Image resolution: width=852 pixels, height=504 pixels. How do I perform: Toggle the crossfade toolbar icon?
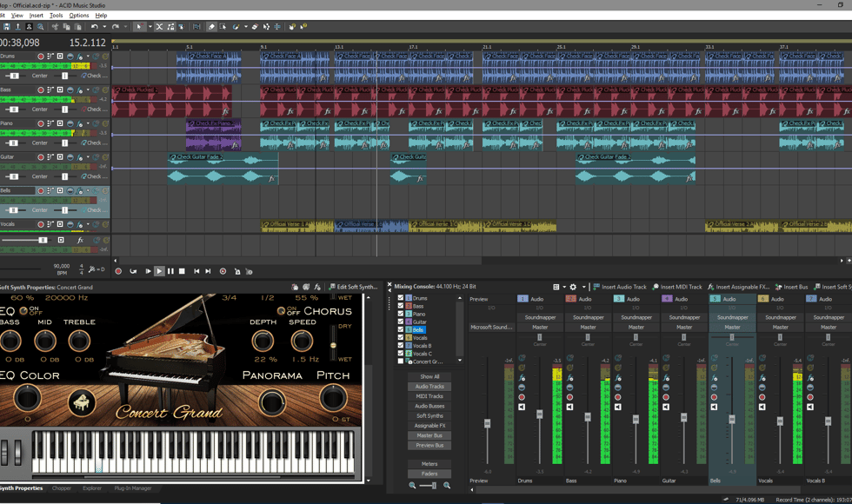pos(159,27)
